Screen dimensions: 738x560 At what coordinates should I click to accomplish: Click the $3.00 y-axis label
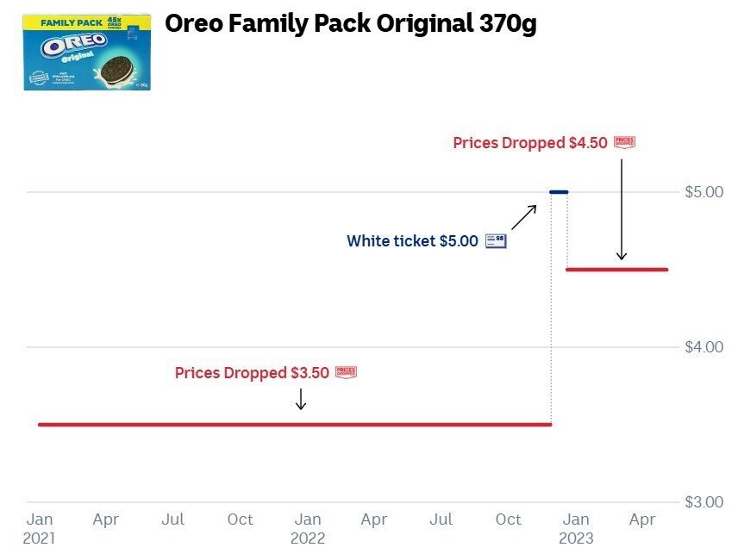(704, 502)
